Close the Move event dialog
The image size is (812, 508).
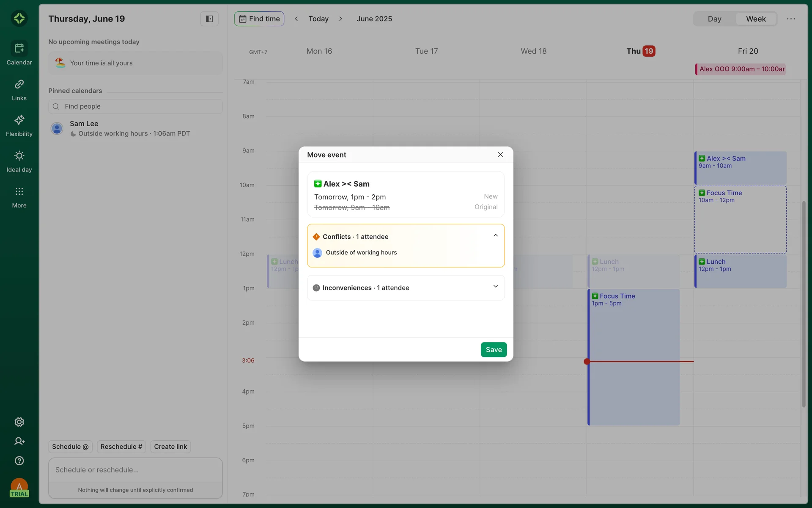(500, 155)
